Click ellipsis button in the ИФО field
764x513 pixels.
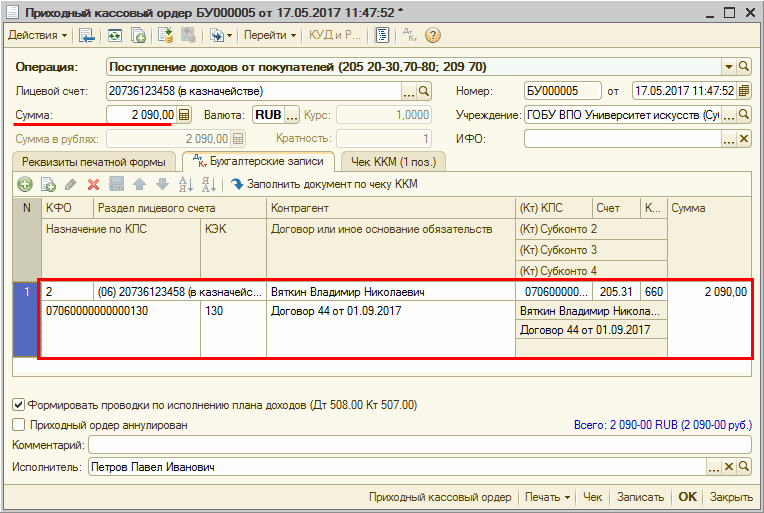[x=729, y=139]
